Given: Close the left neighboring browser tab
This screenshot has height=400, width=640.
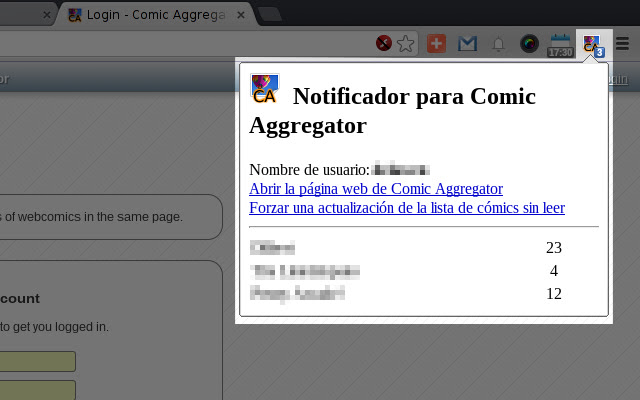Looking at the screenshot, I should (x=47, y=15).
